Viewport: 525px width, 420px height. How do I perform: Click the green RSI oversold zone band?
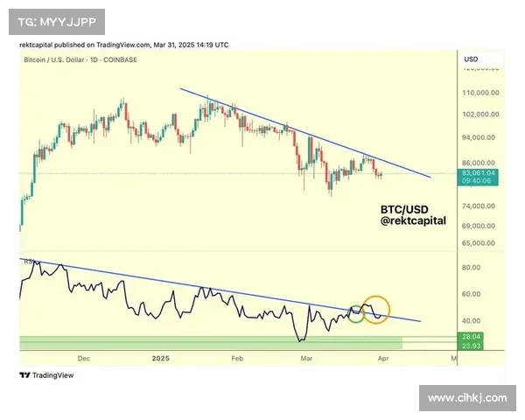tap(210, 341)
